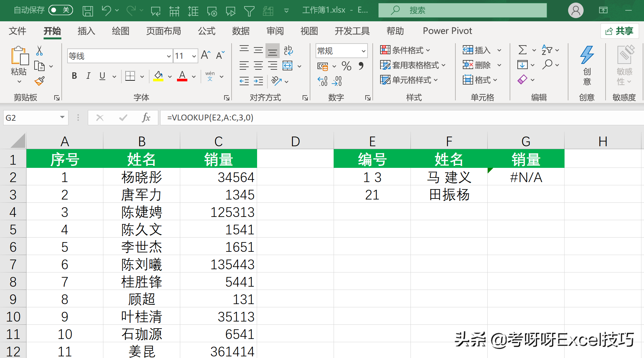Click the Save icon in title bar
This screenshot has height=358, width=644.
pyautogui.click(x=88, y=11)
